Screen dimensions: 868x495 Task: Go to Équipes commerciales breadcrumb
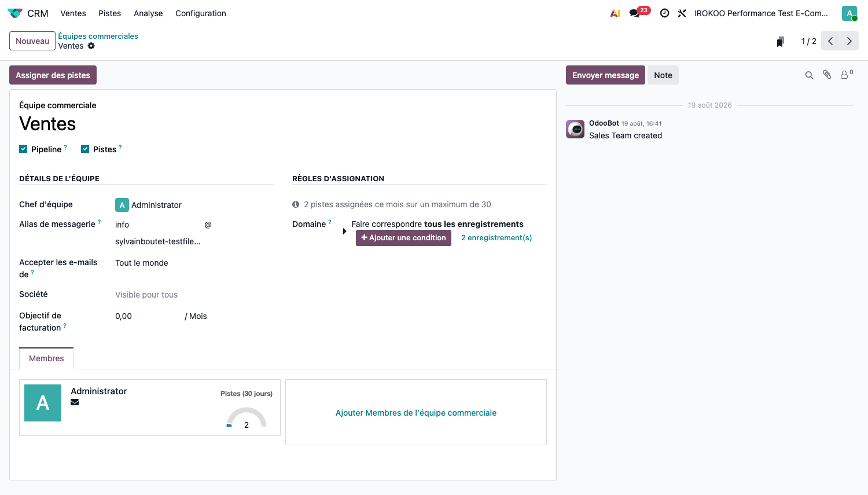tap(98, 36)
